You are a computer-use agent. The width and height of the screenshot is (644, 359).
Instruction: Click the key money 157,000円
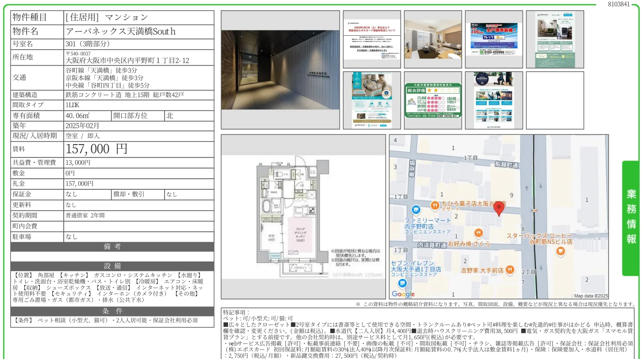pyautogui.click(x=80, y=184)
